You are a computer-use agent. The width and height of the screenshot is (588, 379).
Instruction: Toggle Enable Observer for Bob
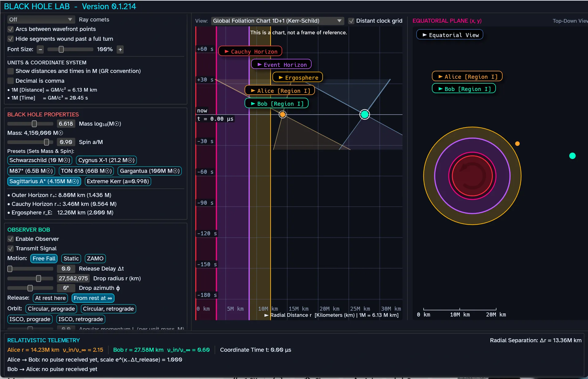coord(10,239)
